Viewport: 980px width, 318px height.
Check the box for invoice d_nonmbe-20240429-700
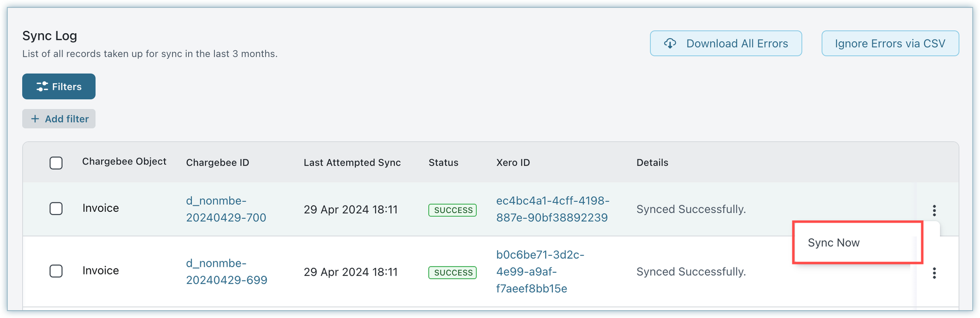(x=56, y=209)
